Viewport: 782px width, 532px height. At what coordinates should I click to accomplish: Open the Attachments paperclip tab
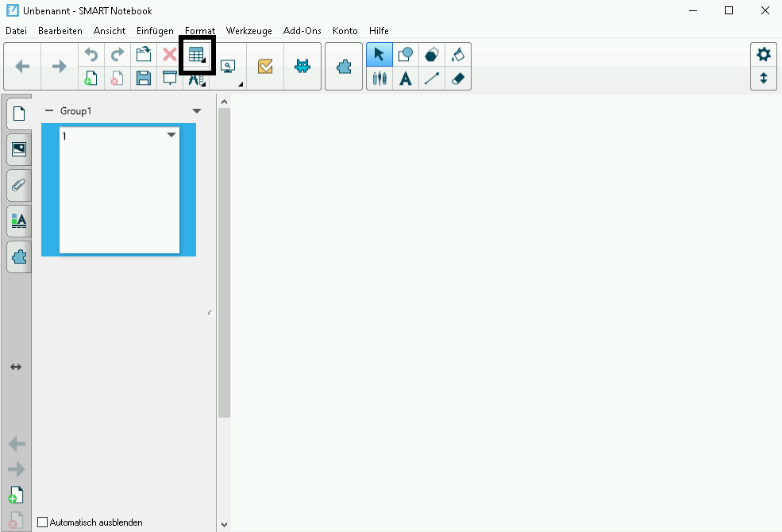[x=18, y=185]
